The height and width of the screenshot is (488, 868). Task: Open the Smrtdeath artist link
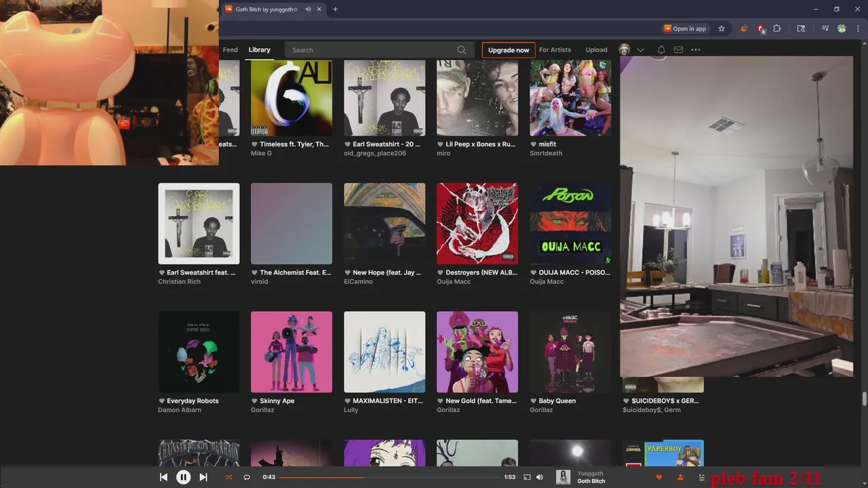546,153
